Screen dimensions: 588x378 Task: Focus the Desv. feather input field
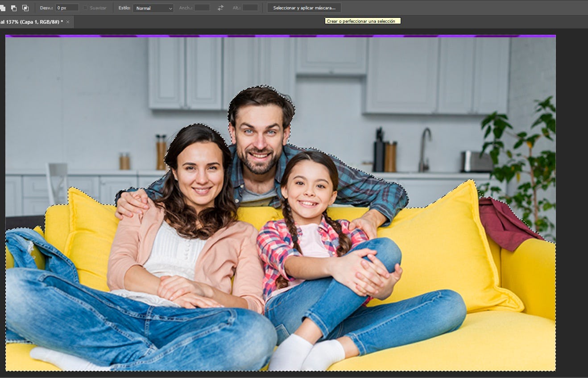pyautogui.click(x=67, y=8)
